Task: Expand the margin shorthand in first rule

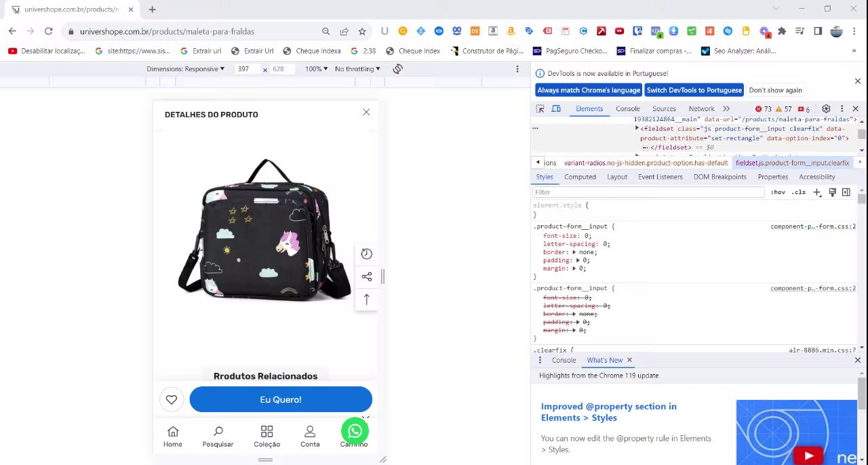Action: pos(575,268)
